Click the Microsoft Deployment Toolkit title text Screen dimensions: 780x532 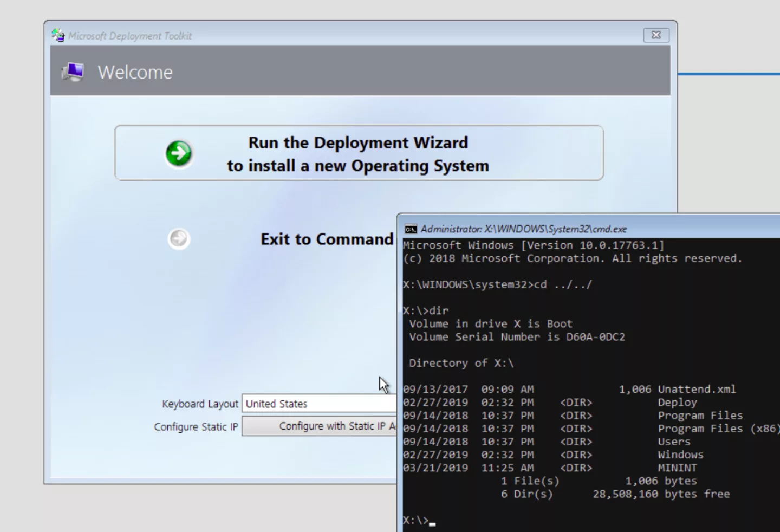130,36
